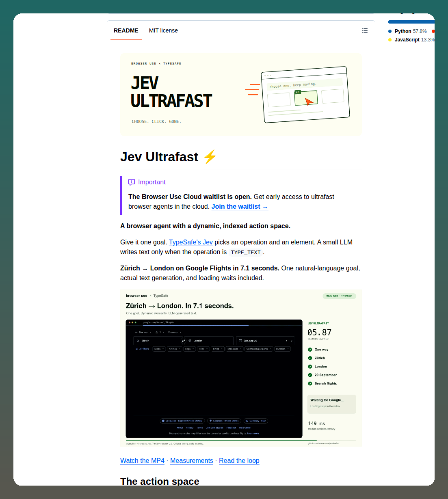Expand the Price filter dropdown
448x499 pixels.
click(x=203, y=349)
